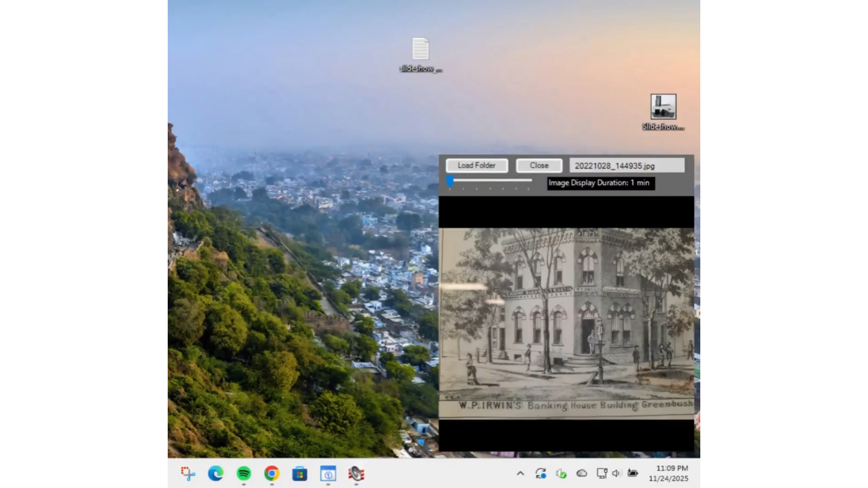Click the filename field showing 20221028_144935.jpg

pyautogui.click(x=627, y=166)
